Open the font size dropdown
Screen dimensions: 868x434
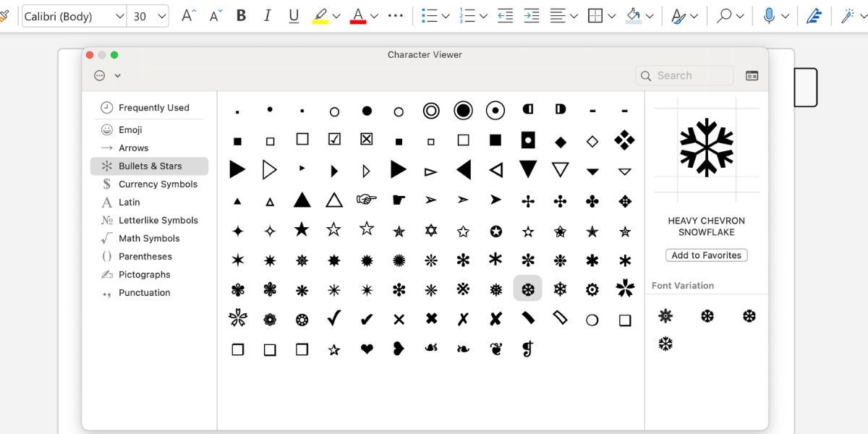tap(163, 16)
